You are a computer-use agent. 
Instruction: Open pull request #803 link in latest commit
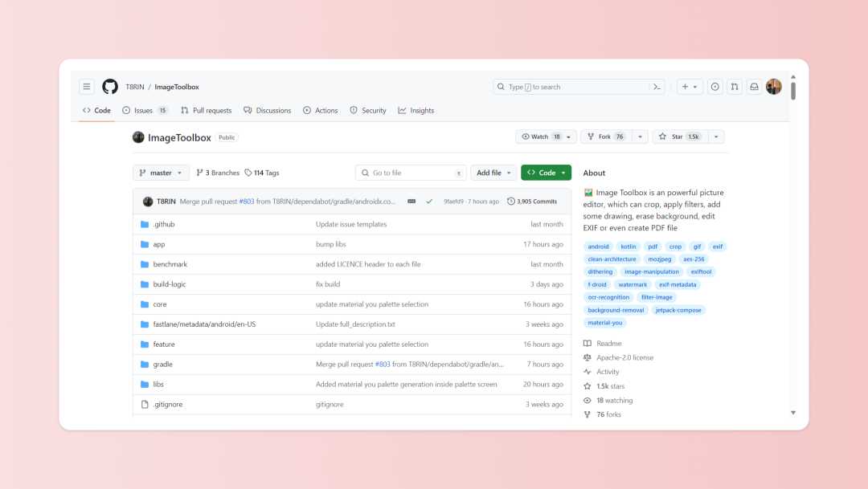tap(247, 202)
